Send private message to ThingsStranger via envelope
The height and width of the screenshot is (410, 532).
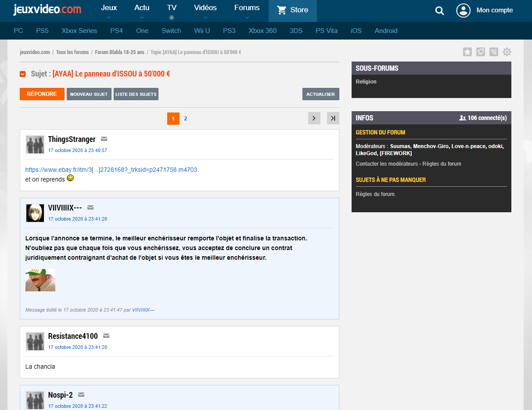point(104,139)
